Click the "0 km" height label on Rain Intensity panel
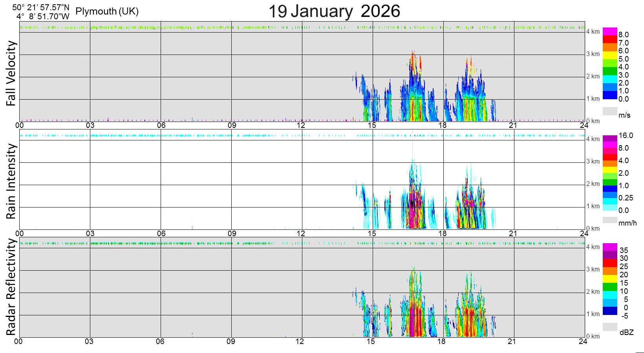 (593, 229)
